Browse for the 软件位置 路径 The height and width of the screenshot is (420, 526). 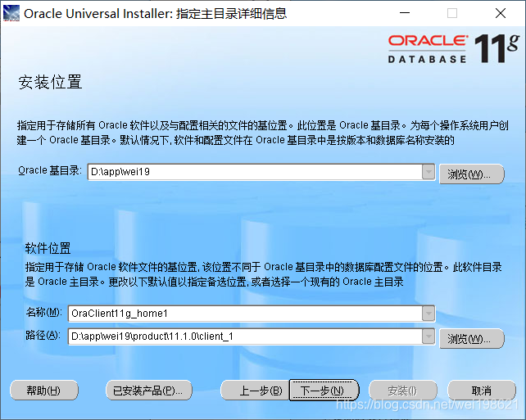[471, 339]
